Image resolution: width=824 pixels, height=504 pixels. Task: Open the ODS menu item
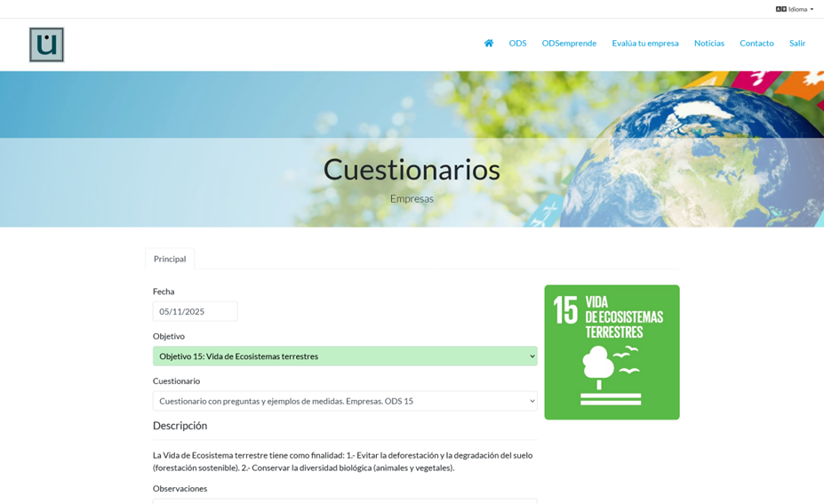pyautogui.click(x=517, y=44)
